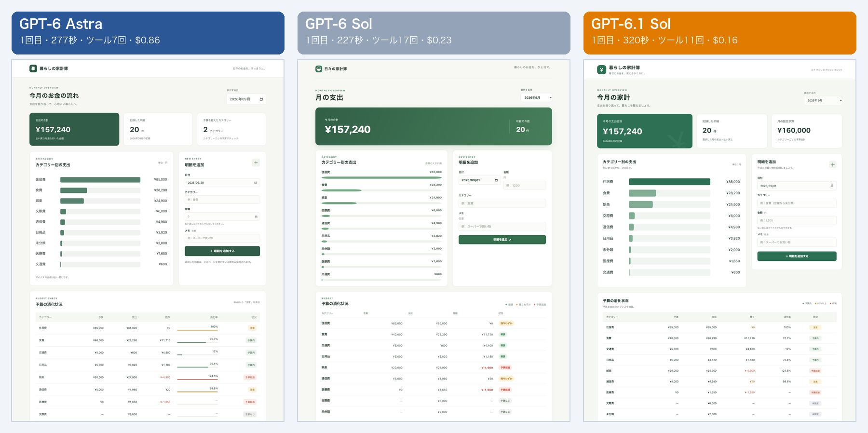Open calendar icon of the 2026年09月 month field

(261, 99)
